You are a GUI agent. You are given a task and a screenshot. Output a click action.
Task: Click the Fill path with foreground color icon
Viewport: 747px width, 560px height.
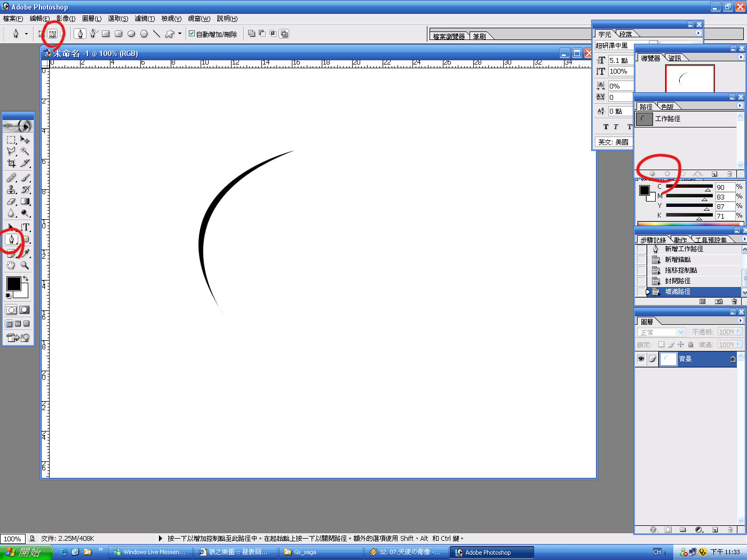[652, 174]
